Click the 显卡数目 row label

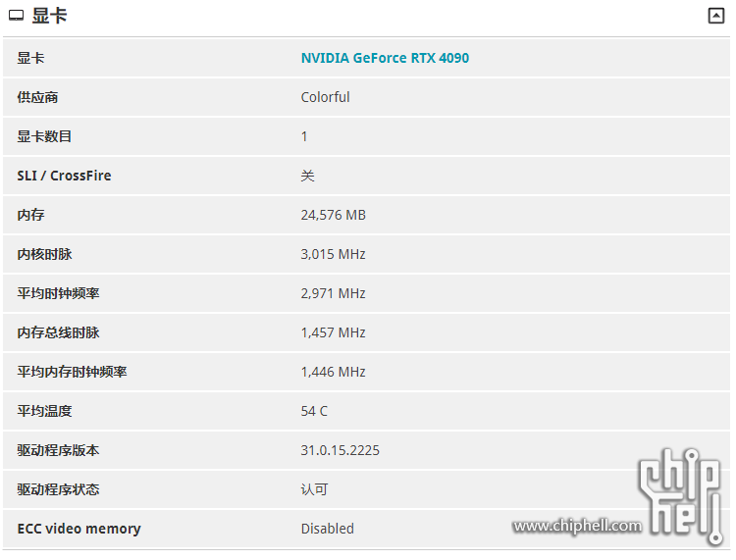[44, 136]
